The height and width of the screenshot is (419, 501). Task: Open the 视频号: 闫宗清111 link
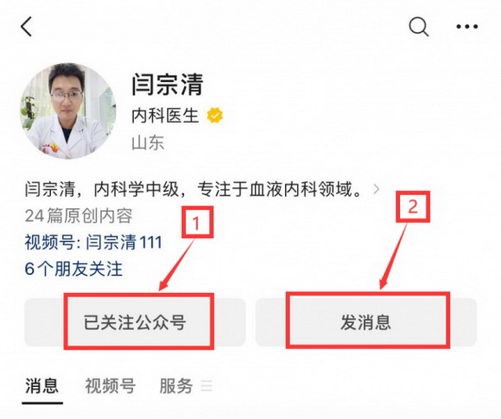(93, 242)
